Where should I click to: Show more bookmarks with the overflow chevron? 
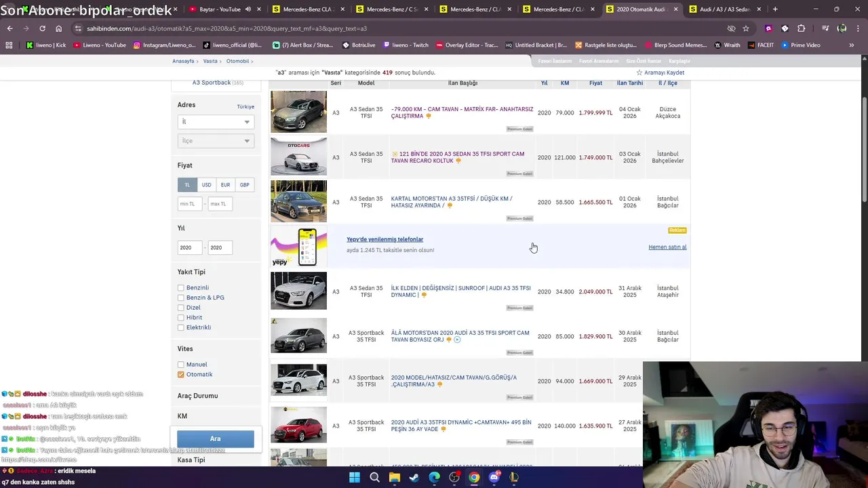coord(851,45)
